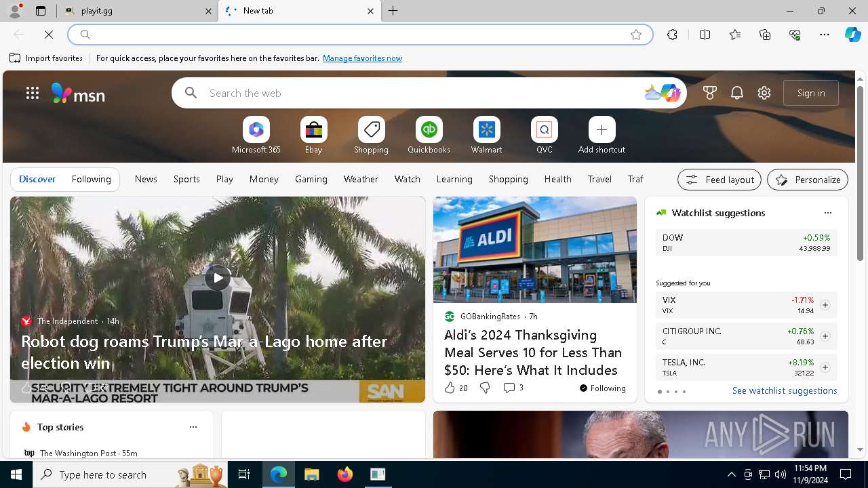The height and width of the screenshot is (488, 868).
Task: Play the Mar-a-Lago robot dog video
Action: pyautogui.click(x=218, y=278)
